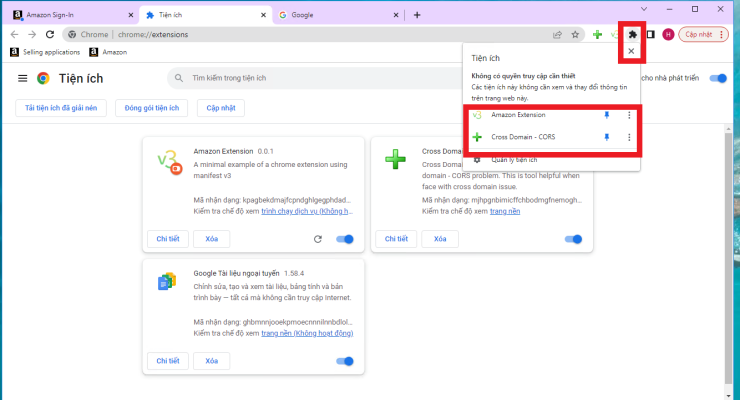
Task: Open more options for Amazon Extension in popup
Action: click(629, 115)
